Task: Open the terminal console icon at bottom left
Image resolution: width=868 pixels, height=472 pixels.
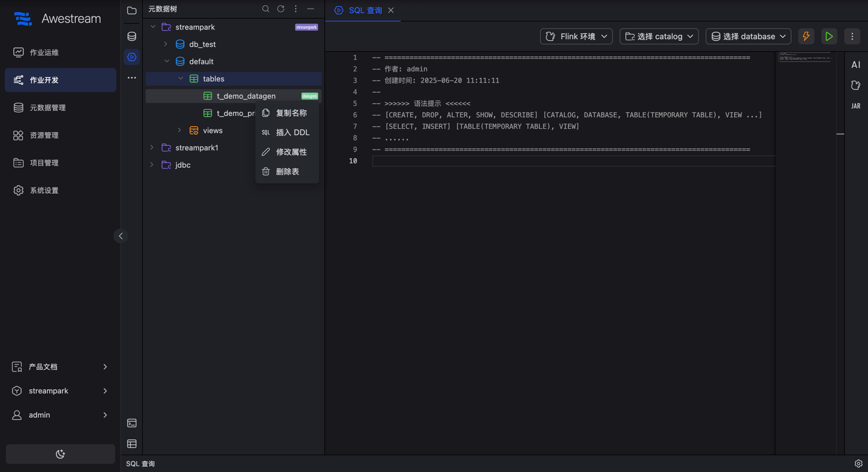Action: click(x=132, y=423)
